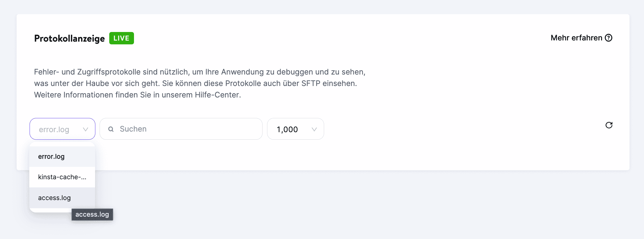
Task: Select access.log from the dropdown list
Action: (54, 198)
